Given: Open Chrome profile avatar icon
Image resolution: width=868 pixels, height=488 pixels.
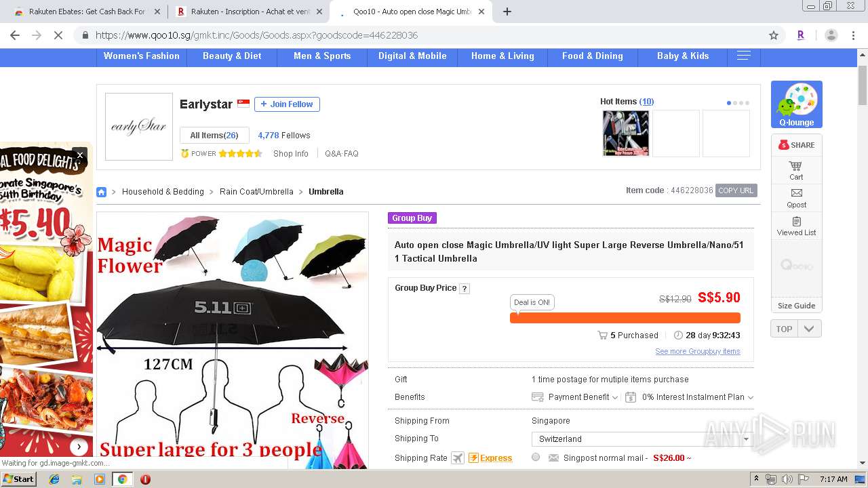Looking at the screenshot, I should click(x=831, y=35).
